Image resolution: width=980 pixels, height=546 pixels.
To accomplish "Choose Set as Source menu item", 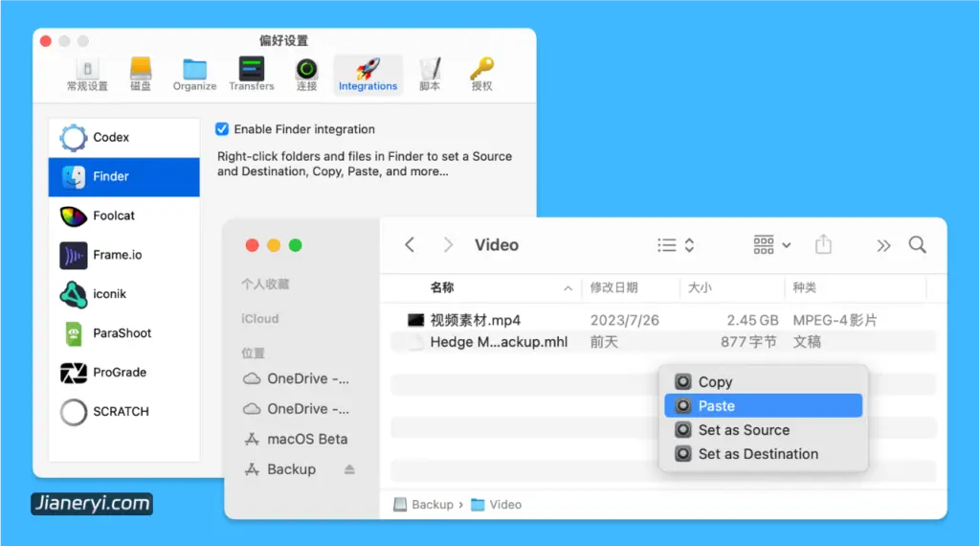I will point(763,430).
